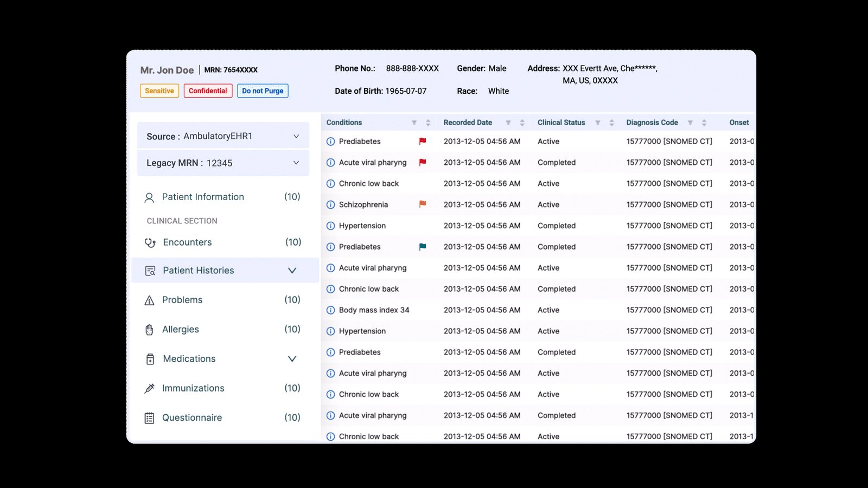Screen dimensions: 868x488
Task: Filter the Clinical Status column
Action: point(598,123)
